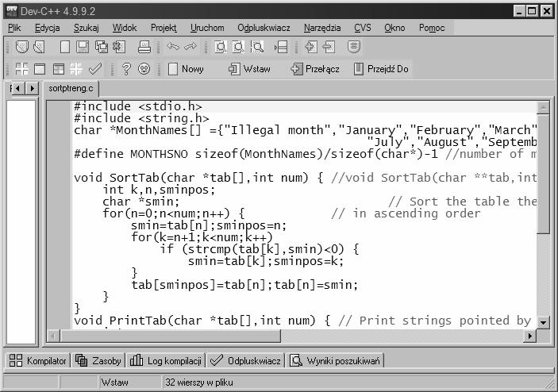Open the Projekt menu
Screen dimensions: 558x392
[x=164, y=28]
